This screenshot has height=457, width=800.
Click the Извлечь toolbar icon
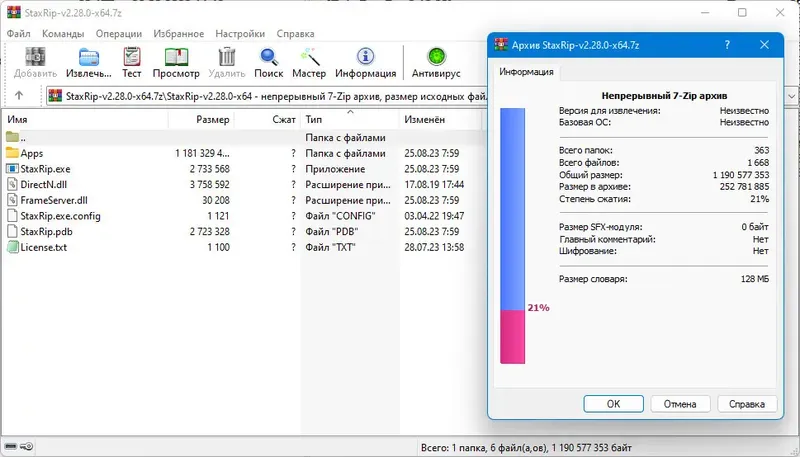89,57
